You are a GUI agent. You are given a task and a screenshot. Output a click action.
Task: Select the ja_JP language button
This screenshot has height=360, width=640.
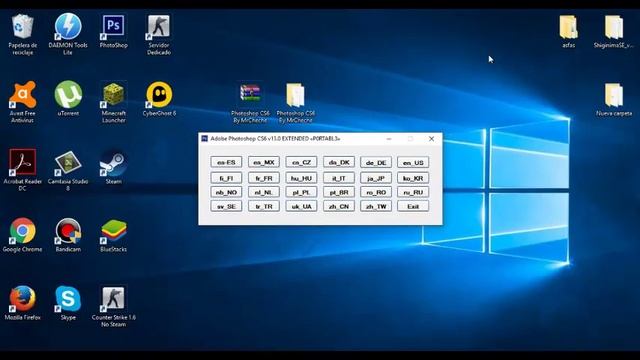tap(376, 178)
